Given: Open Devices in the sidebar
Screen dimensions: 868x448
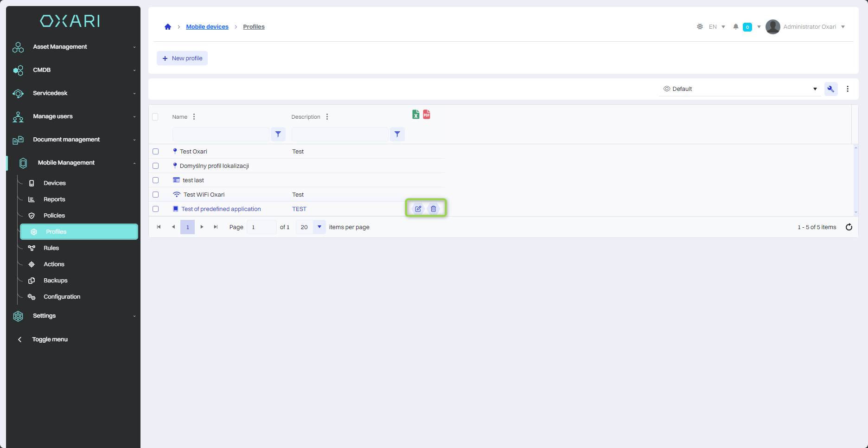Looking at the screenshot, I should point(55,183).
